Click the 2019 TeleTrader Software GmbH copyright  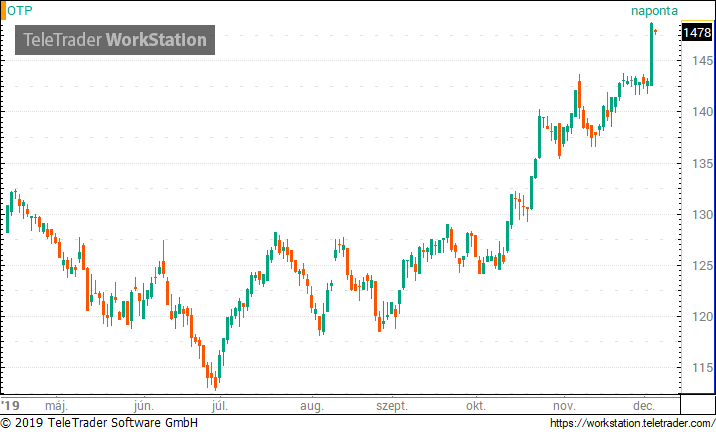point(99,423)
